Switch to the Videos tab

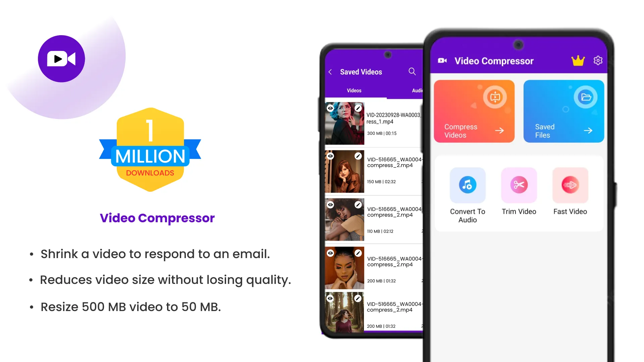tap(354, 90)
